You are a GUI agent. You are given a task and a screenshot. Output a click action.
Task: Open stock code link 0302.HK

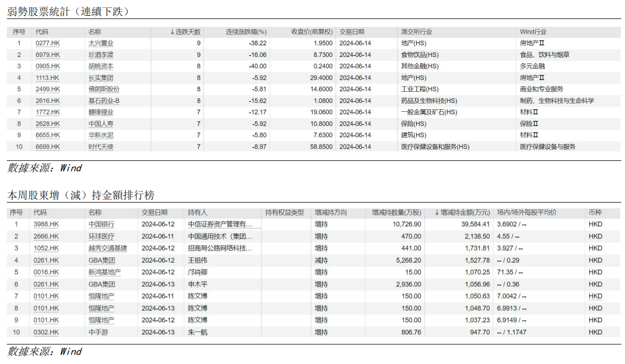46,332
